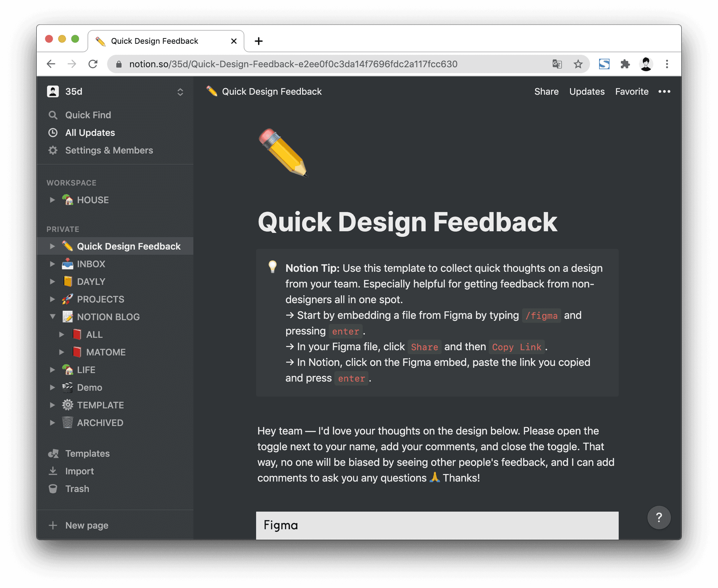Image resolution: width=718 pixels, height=588 pixels.
Task: Expand the TEMPLATE page toggle
Action: [x=52, y=405]
